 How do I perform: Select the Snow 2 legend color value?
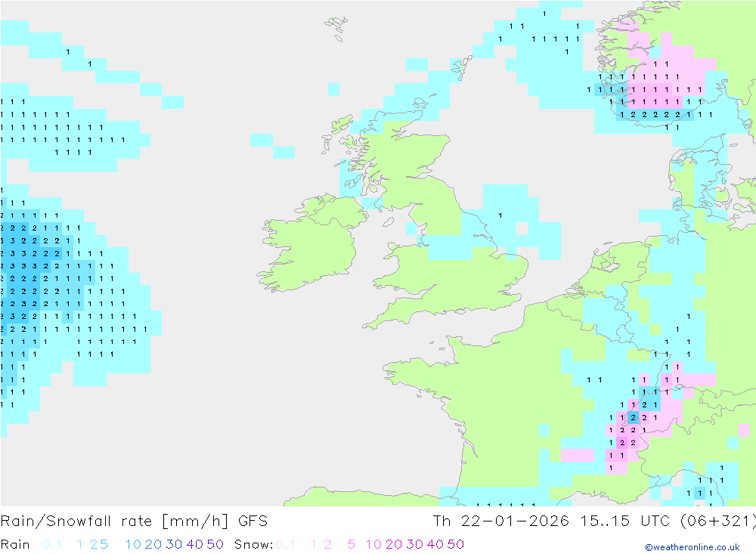point(327,544)
